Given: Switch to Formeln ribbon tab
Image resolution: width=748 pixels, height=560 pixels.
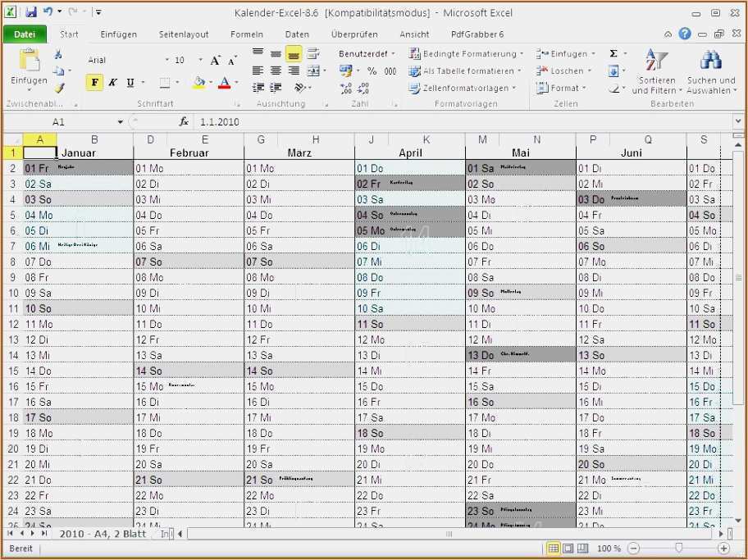Looking at the screenshot, I should 247,34.
